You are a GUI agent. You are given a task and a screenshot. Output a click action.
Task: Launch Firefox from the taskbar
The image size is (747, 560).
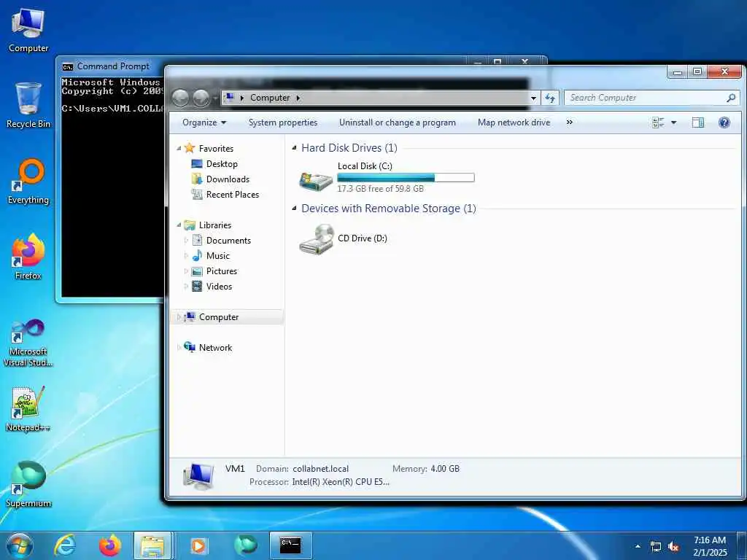point(109,545)
